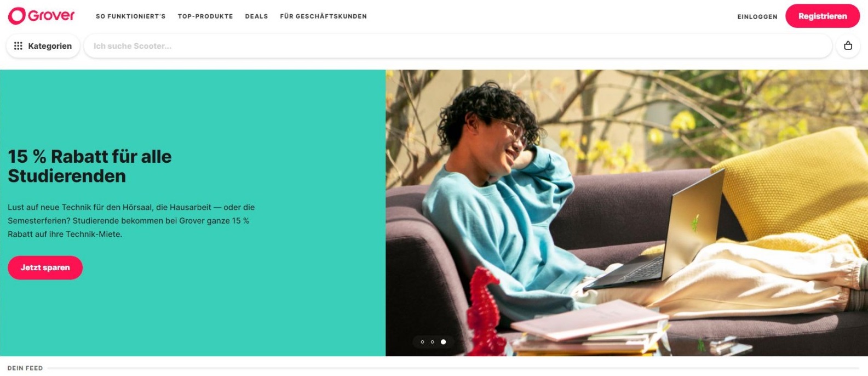Screen dimensions: 868x376
Task: Select the active third carousel dot
Action: 444,342
